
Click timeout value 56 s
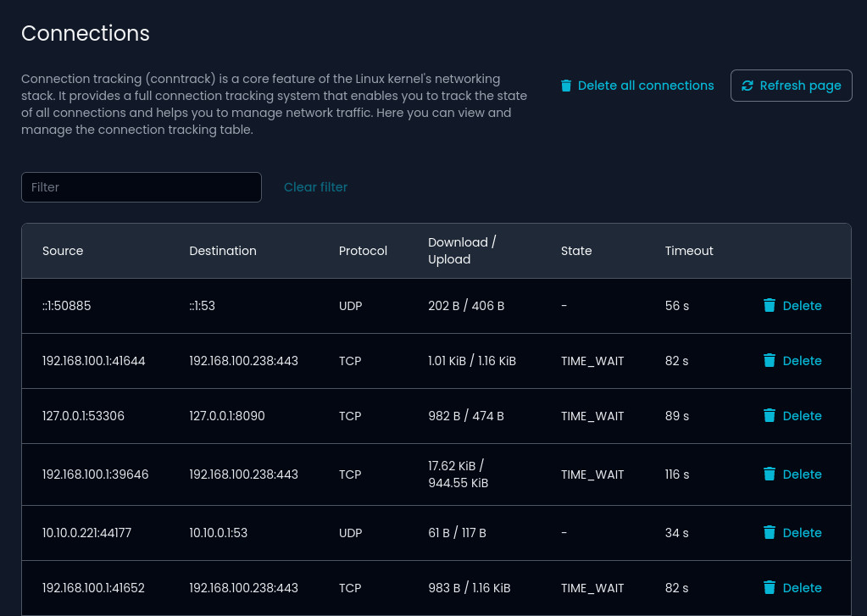coord(677,306)
